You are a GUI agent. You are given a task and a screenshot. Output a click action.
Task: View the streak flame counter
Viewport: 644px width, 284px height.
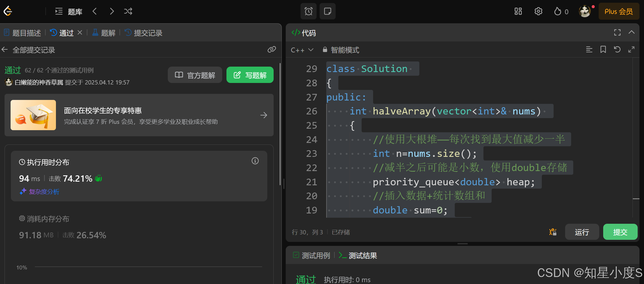tap(561, 12)
